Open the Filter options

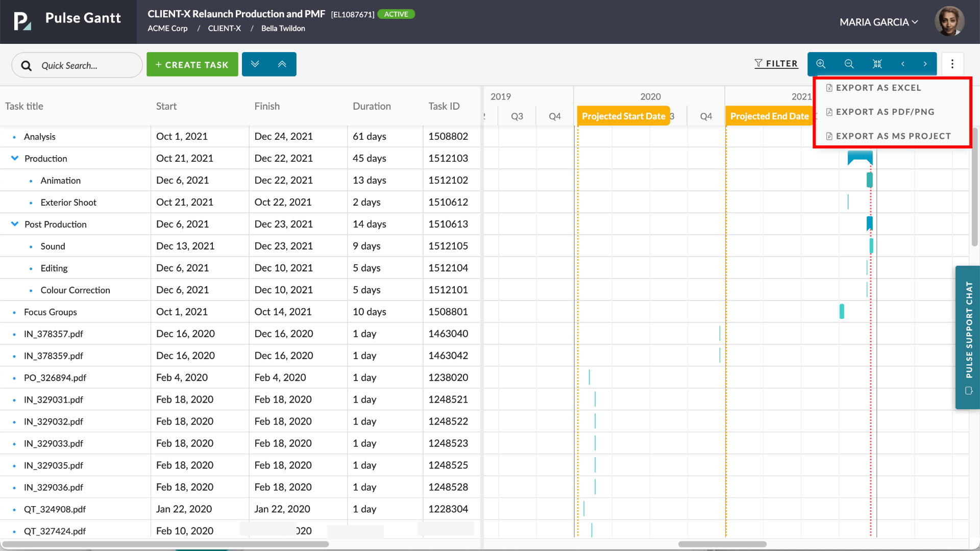click(x=776, y=63)
